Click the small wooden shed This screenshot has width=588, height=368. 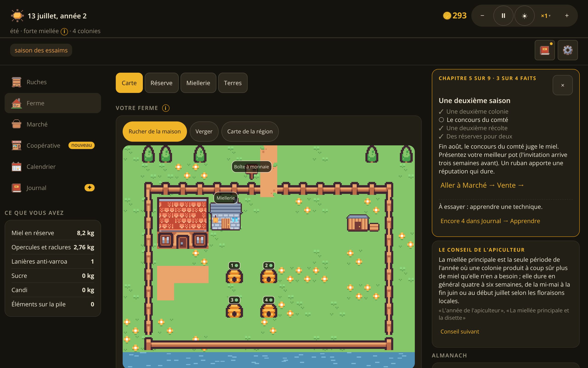362,223
